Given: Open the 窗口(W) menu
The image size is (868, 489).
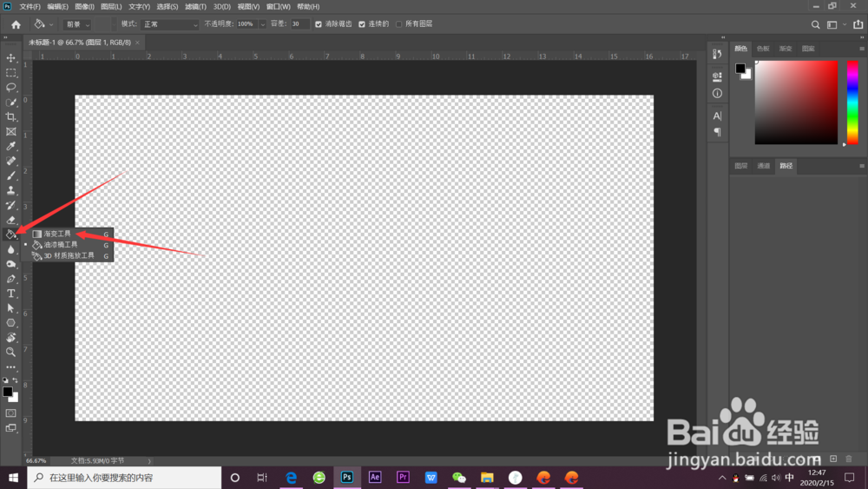Looking at the screenshot, I should 278,7.
